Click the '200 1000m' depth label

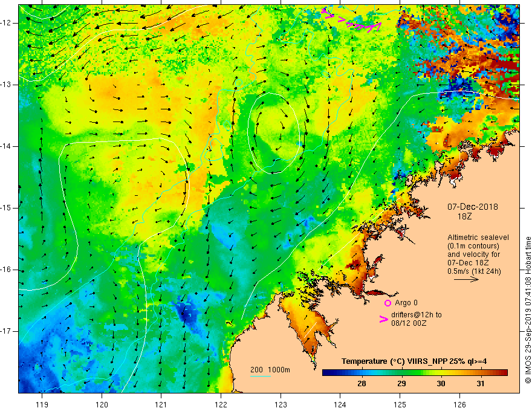(270, 370)
